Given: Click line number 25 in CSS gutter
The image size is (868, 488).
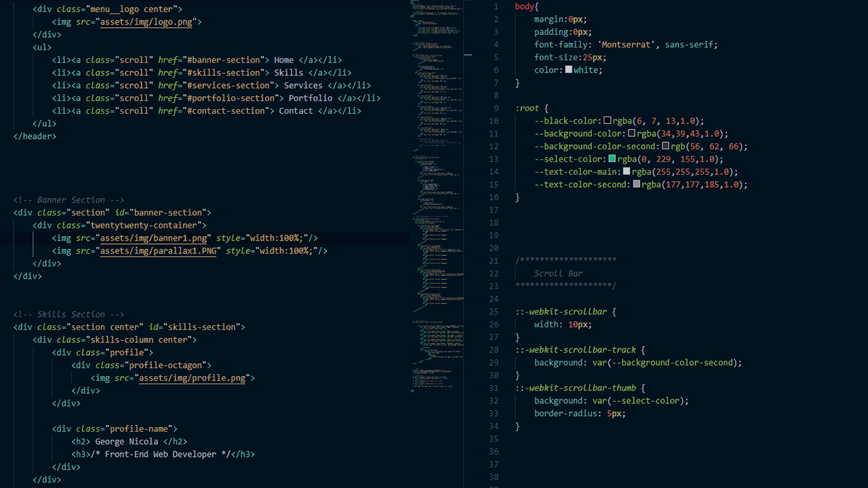Looking at the screenshot, I should (493, 312).
